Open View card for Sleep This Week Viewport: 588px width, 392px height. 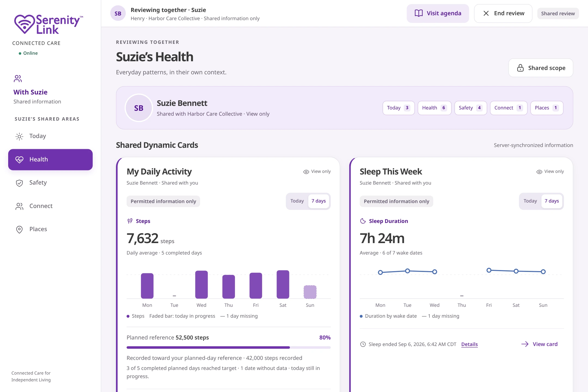539,344
